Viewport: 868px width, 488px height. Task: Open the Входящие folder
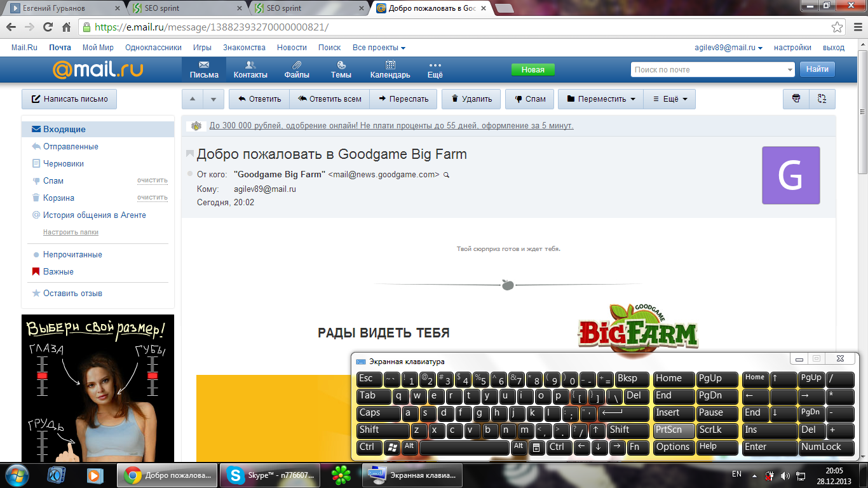[98, 129]
